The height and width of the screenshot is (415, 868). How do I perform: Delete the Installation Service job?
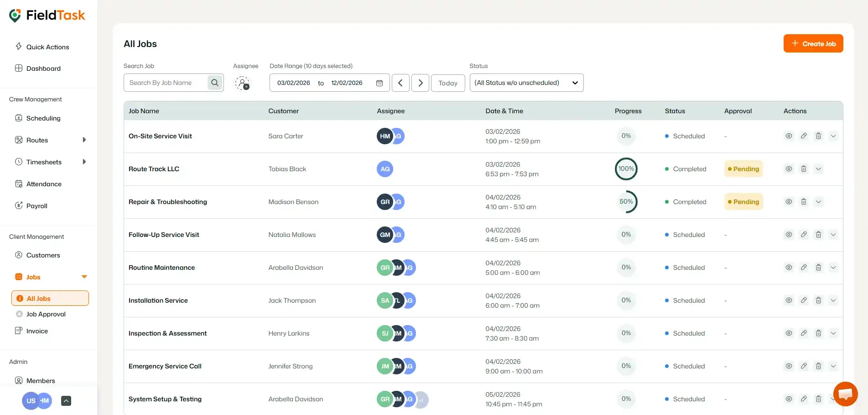[x=818, y=300]
